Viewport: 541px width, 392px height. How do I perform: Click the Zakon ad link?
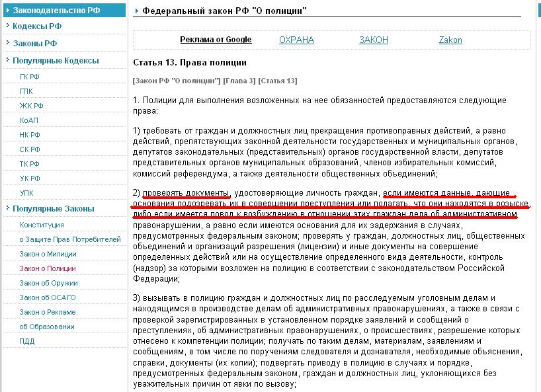click(450, 40)
